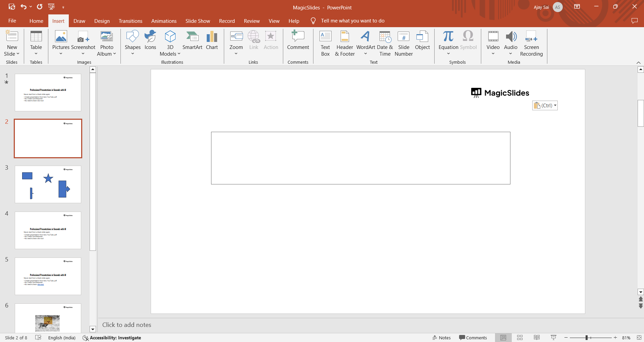Expand the Shapes dropdown
The image size is (644, 342).
pyautogui.click(x=133, y=44)
